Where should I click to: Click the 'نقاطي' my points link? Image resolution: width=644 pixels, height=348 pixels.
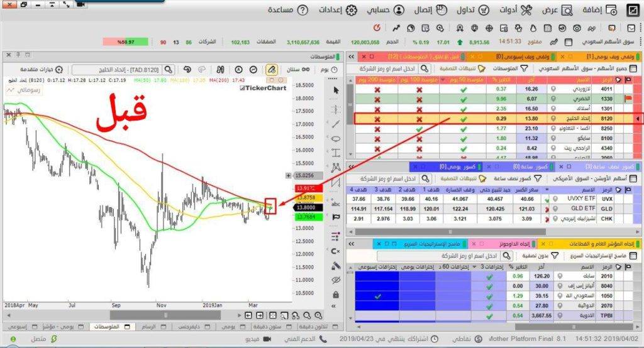(x=467, y=339)
